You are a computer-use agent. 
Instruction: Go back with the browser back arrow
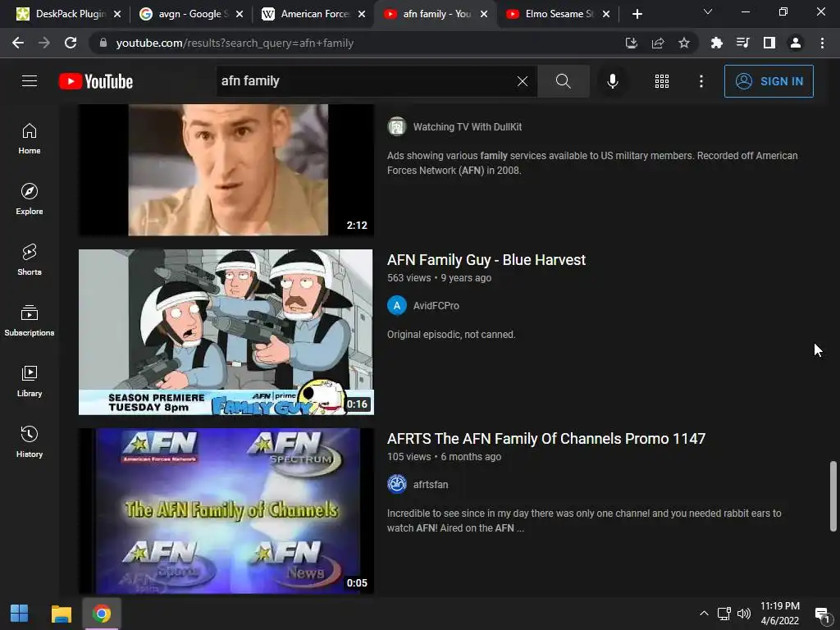18,43
